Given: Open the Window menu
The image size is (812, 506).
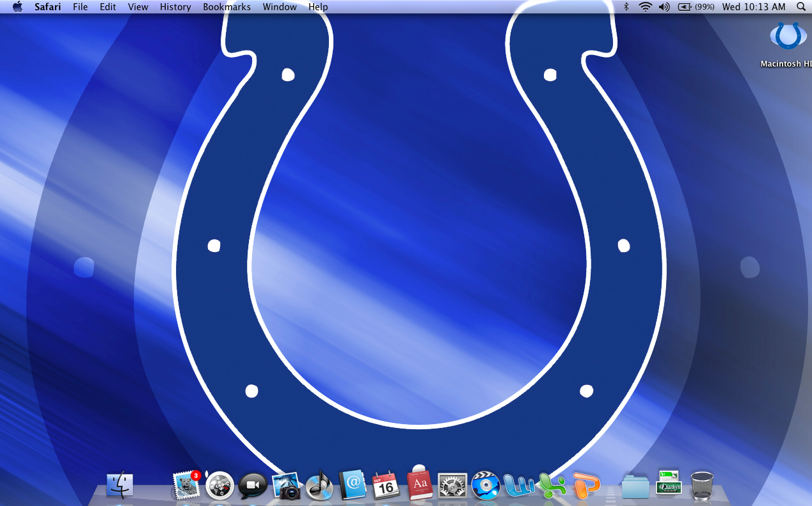Looking at the screenshot, I should click(x=280, y=7).
